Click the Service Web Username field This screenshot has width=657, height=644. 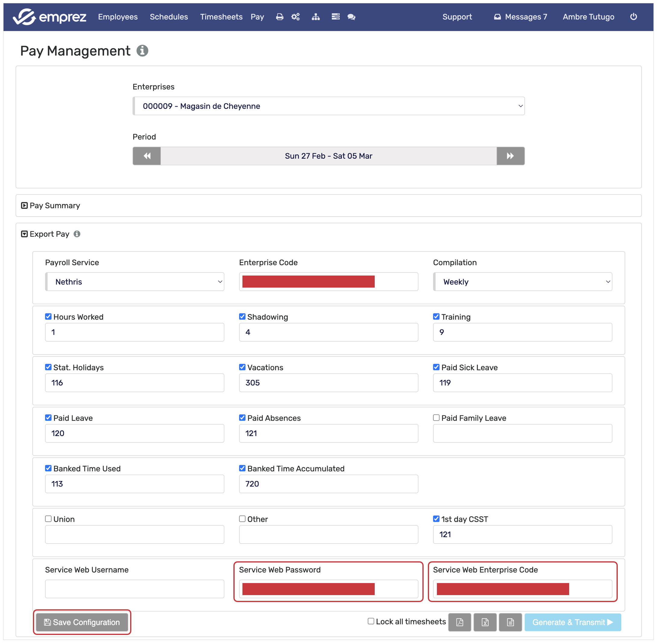(x=134, y=589)
